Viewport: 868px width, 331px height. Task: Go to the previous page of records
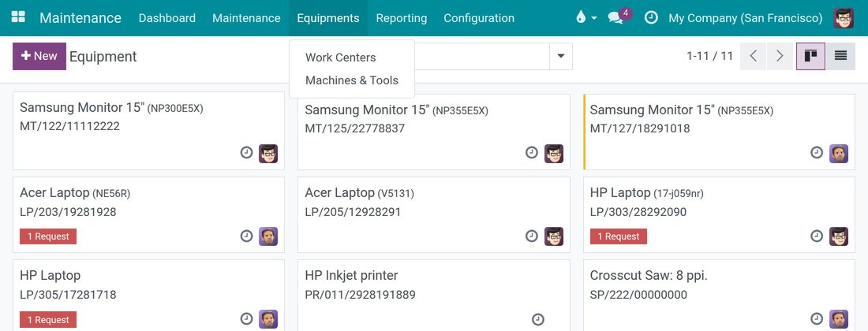[754, 56]
